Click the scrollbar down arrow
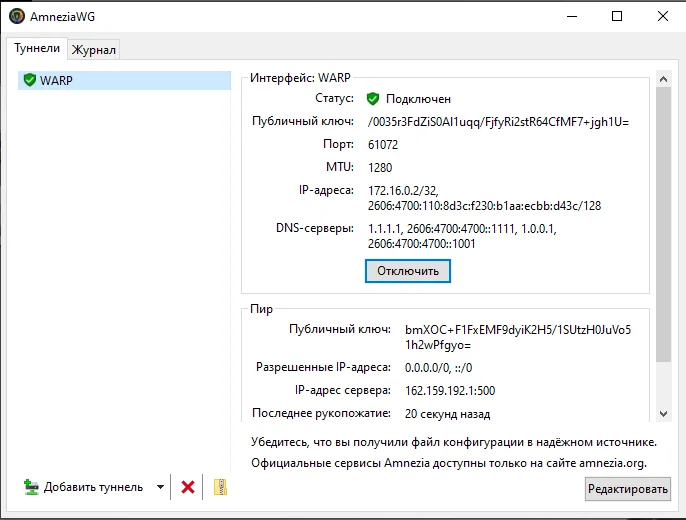 click(x=663, y=414)
